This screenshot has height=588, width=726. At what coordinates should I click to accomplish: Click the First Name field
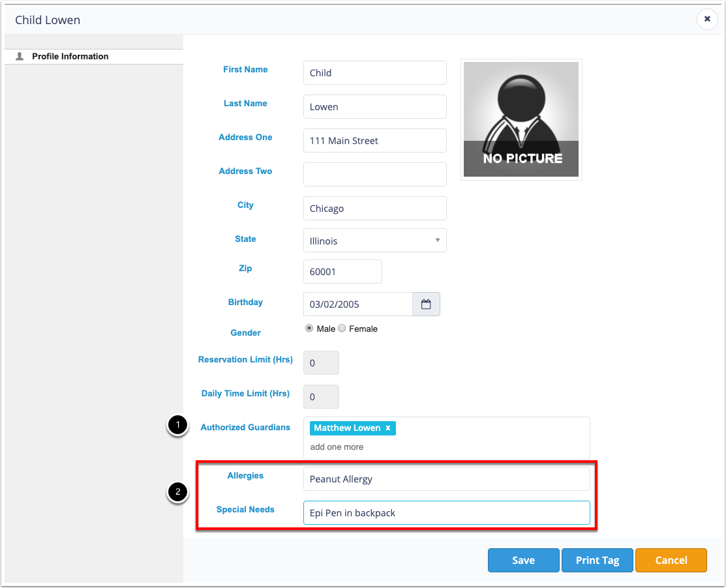(x=374, y=72)
